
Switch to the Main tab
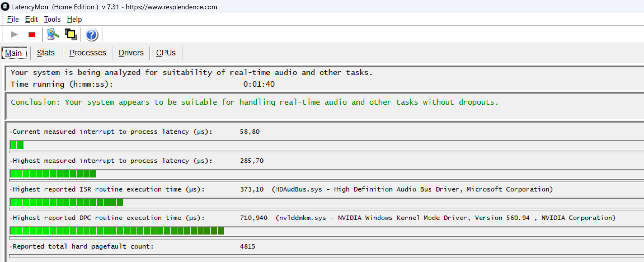pos(14,53)
